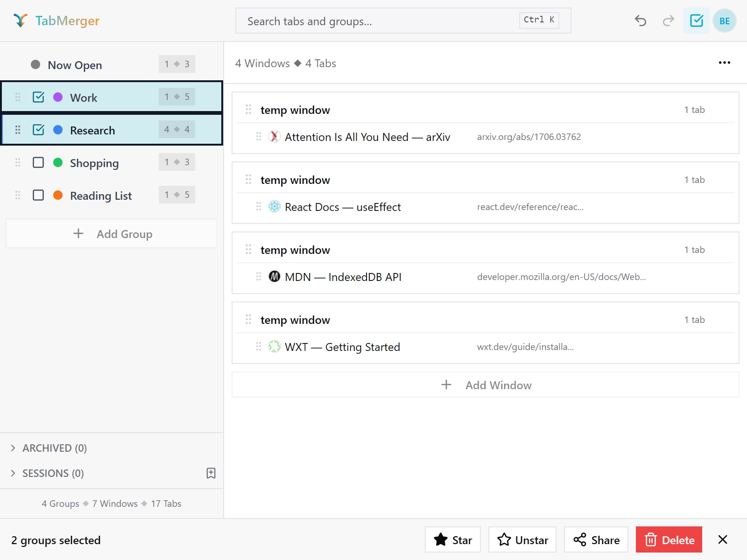The height and width of the screenshot is (560, 747).
Task: Dismiss the selection bar with X
Action: (723, 539)
